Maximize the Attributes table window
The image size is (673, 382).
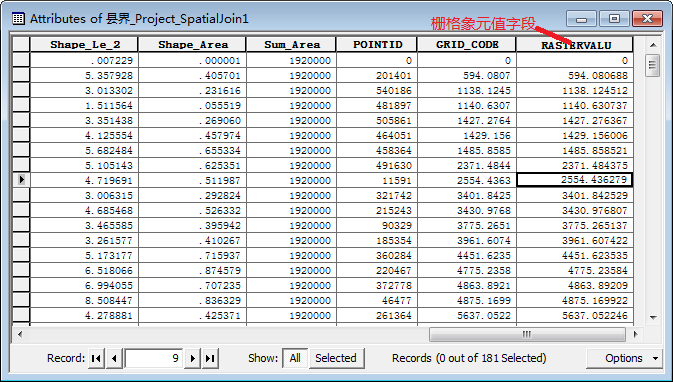click(x=614, y=19)
